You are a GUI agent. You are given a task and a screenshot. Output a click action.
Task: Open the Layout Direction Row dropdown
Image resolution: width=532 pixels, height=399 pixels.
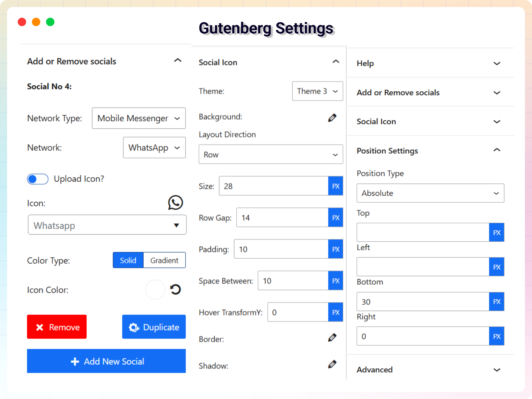click(x=271, y=155)
